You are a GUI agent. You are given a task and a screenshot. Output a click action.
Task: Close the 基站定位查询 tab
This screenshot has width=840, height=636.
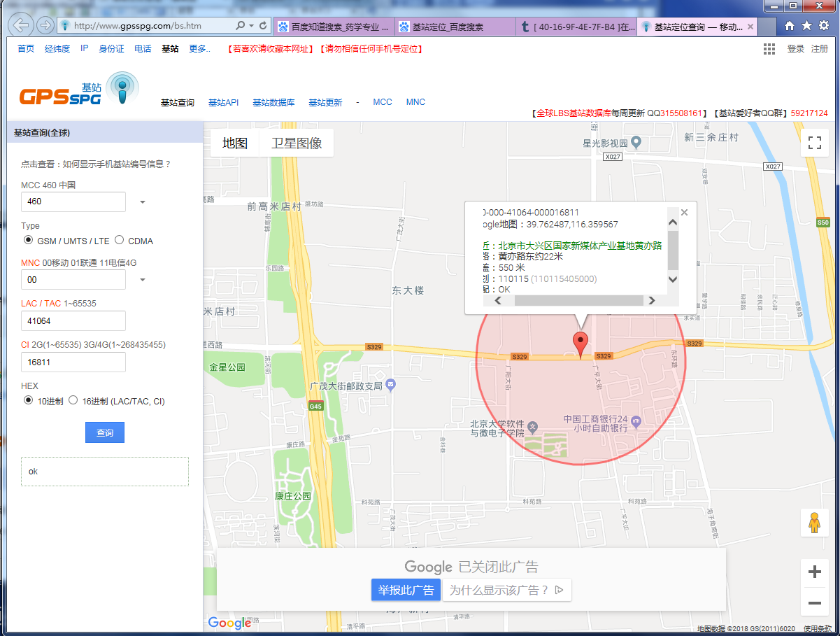tap(750, 27)
